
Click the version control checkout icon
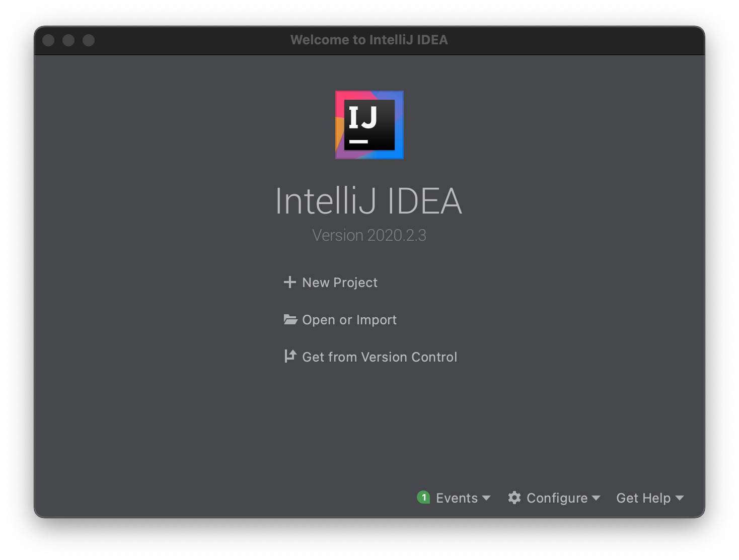pos(290,357)
